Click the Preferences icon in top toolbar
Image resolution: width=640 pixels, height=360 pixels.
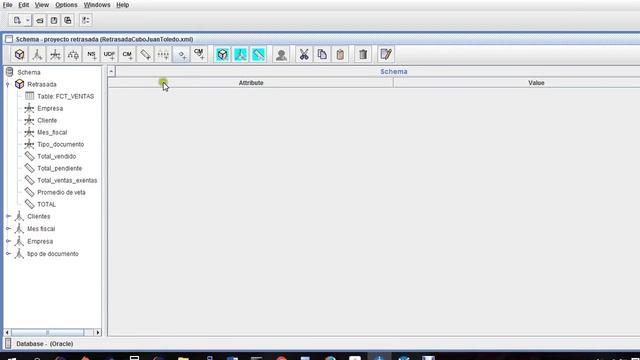[x=86, y=20]
